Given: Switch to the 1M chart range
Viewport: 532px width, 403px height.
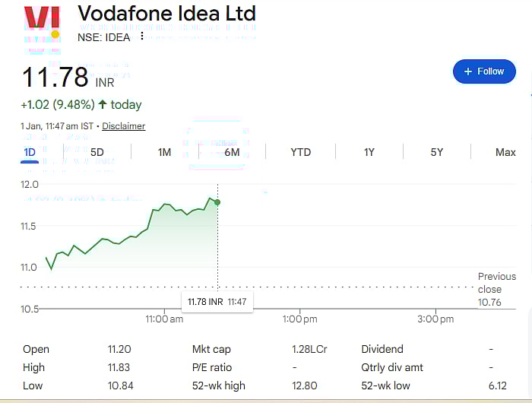Looking at the screenshot, I should [x=164, y=152].
